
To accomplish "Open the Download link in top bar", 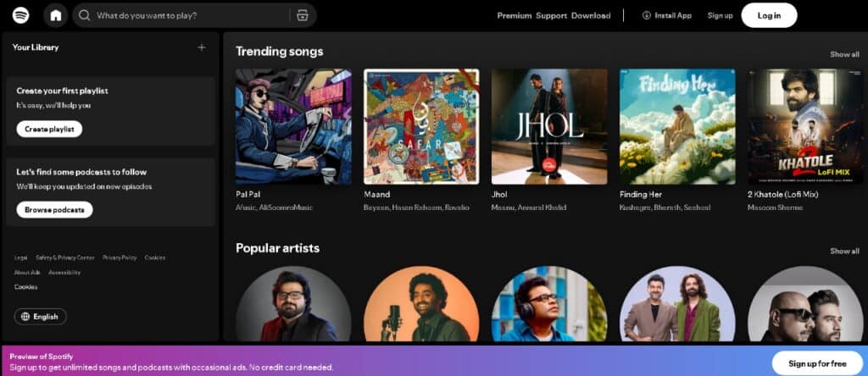I will pyautogui.click(x=590, y=15).
